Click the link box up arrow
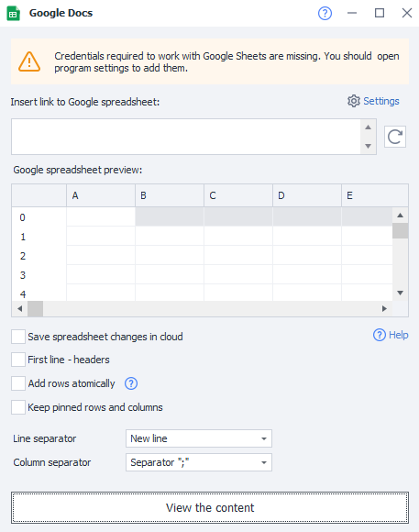 368,127
